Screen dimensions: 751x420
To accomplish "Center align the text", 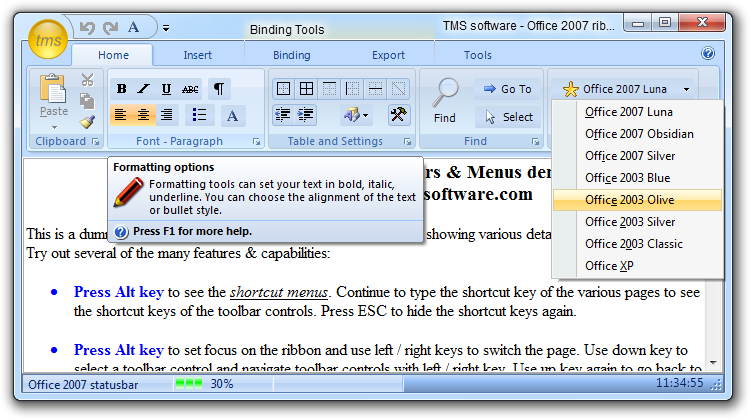I will tap(143, 115).
